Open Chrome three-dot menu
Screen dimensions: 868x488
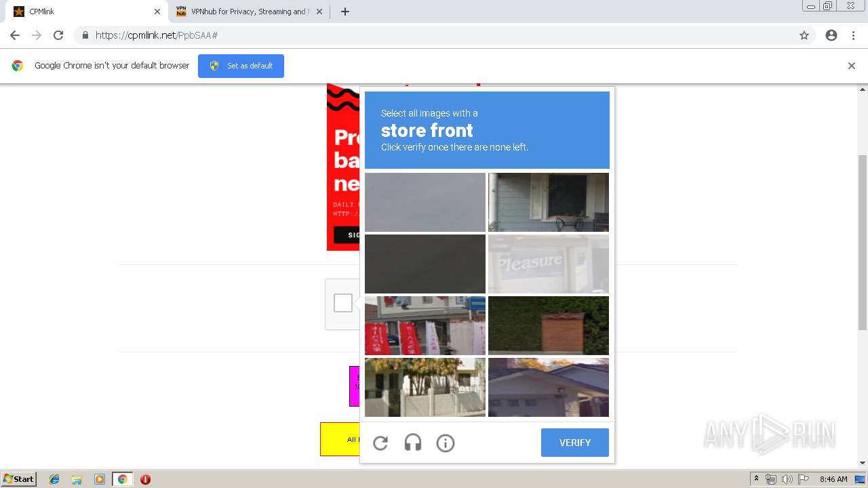coord(853,35)
